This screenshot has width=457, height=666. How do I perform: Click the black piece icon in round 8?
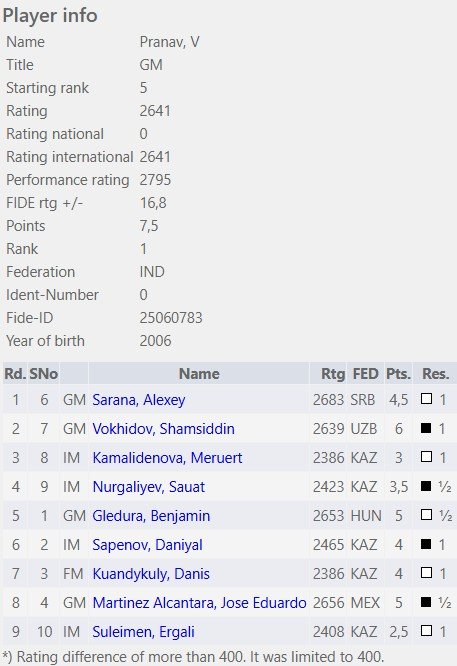pyautogui.click(x=426, y=601)
